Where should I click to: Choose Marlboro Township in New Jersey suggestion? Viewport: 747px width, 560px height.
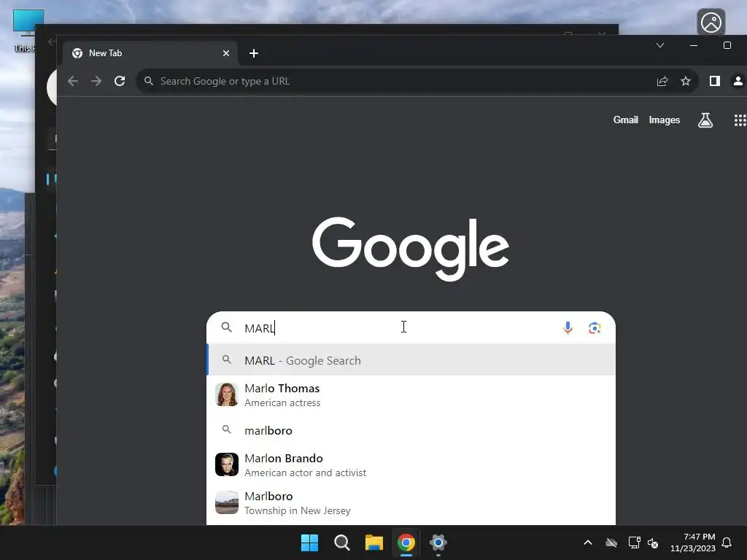coord(411,503)
